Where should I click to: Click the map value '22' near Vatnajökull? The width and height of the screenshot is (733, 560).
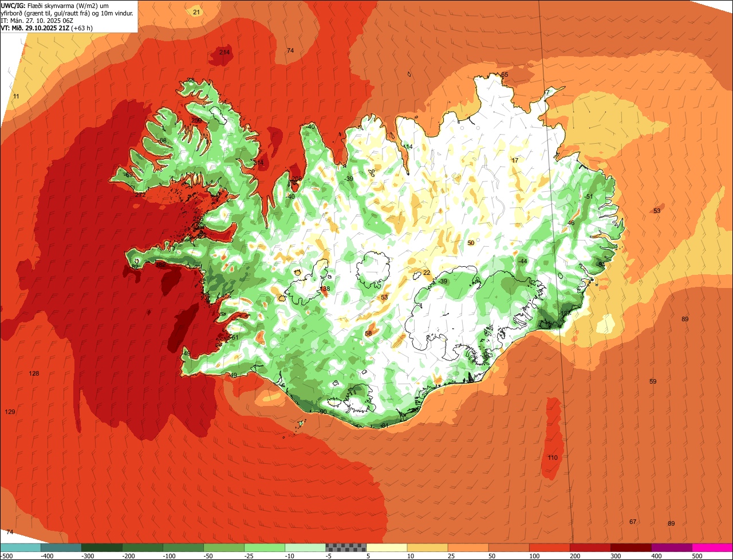click(427, 273)
